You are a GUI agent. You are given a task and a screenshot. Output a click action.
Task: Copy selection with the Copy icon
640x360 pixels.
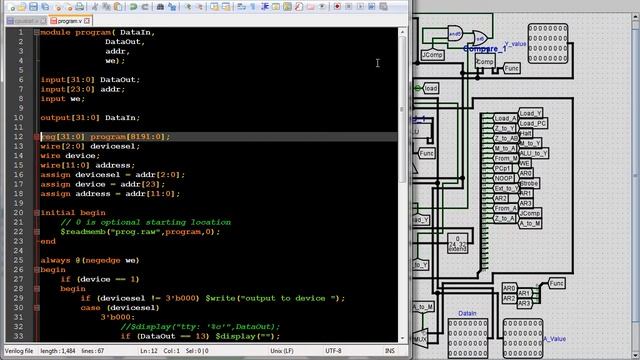(106, 7)
